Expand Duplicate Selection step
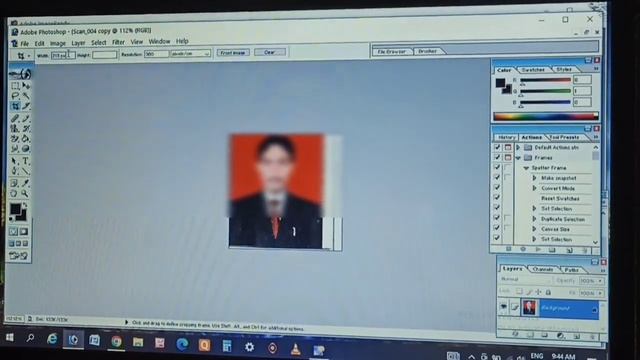This screenshot has height=360, width=640. point(534,219)
